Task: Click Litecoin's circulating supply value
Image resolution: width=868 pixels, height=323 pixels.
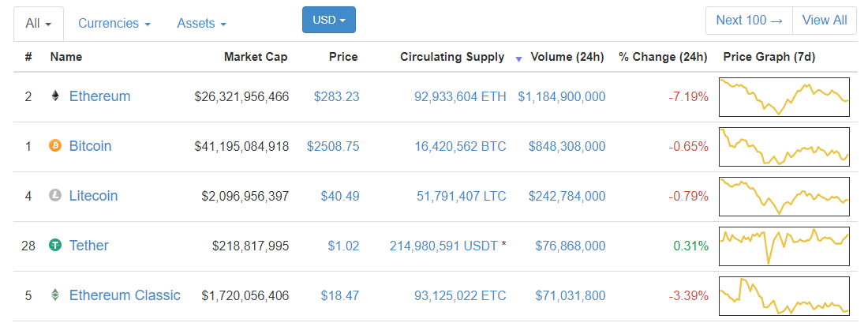Action: [462, 196]
